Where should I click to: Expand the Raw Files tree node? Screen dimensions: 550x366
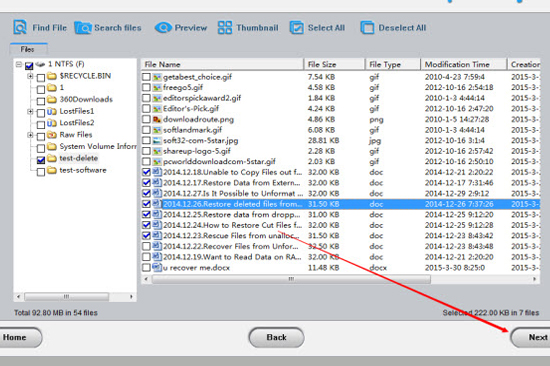tap(30, 135)
